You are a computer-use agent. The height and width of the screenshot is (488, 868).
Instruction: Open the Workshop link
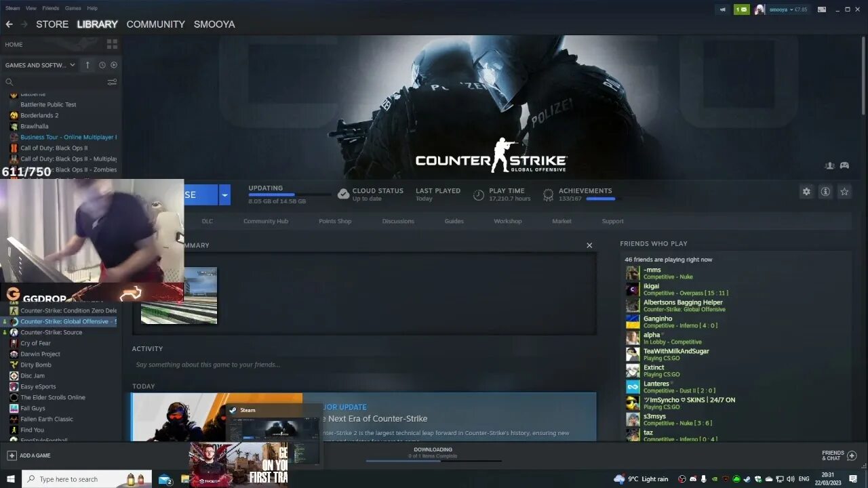pyautogui.click(x=508, y=221)
